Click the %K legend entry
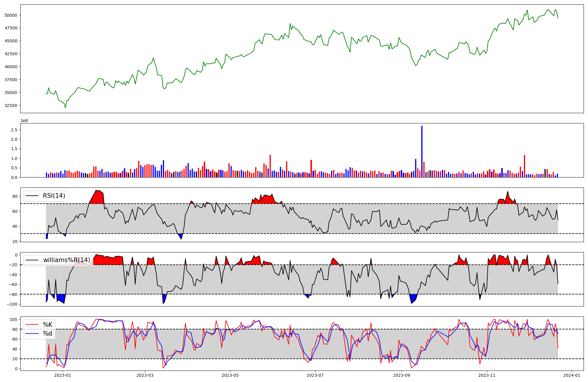 [48, 325]
